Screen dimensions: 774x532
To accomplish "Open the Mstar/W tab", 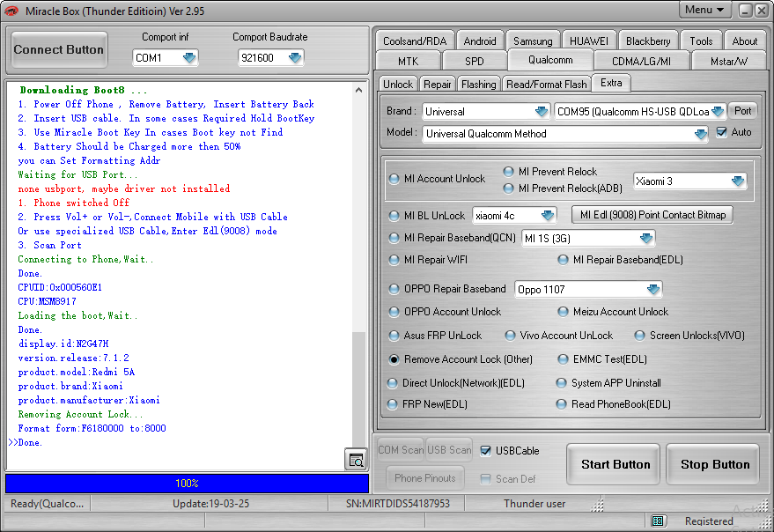I will pyautogui.click(x=729, y=62).
